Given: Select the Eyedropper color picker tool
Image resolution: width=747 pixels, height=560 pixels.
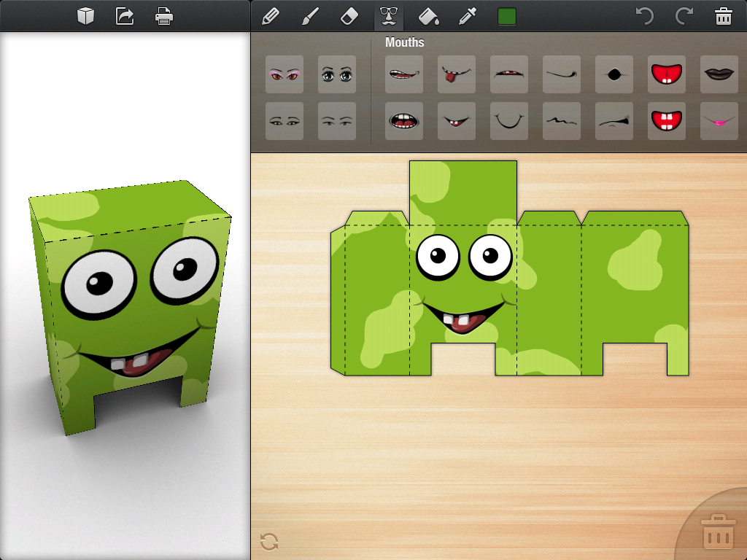Looking at the screenshot, I should coord(468,16).
